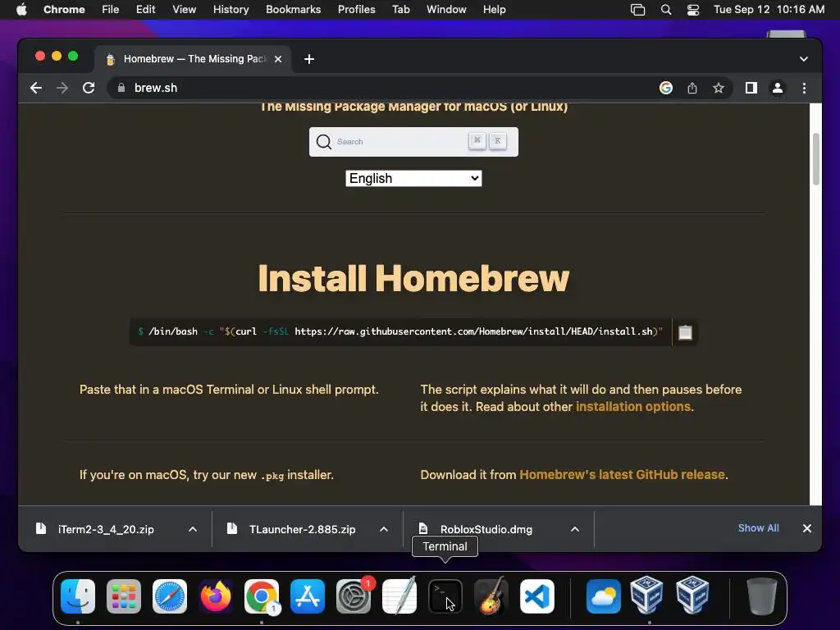View site information via the lock icon
The width and height of the screenshot is (840, 630).
tap(121, 88)
